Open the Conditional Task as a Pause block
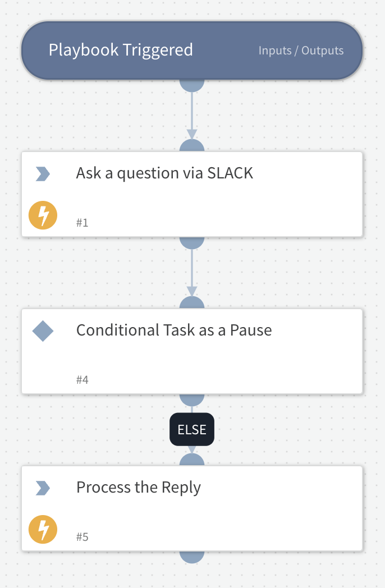 tap(174, 330)
